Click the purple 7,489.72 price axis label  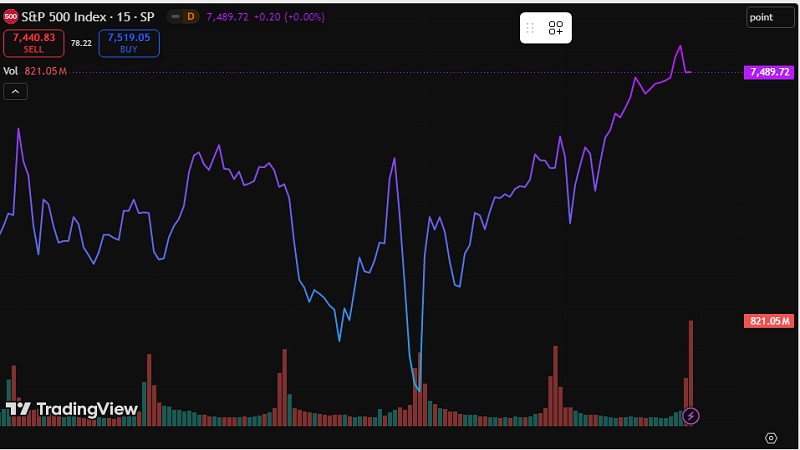[769, 72]
